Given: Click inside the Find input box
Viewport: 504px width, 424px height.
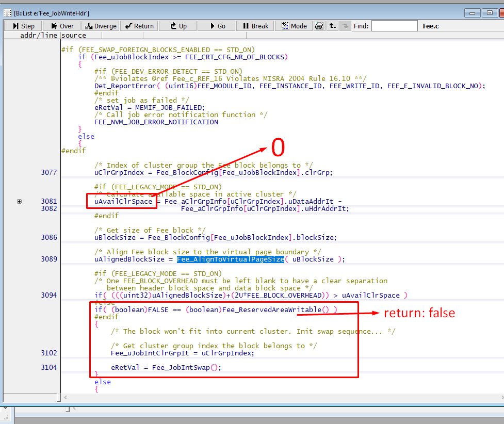Looking at the screenshot, I should pyautogui.click(x=394, y=25).
